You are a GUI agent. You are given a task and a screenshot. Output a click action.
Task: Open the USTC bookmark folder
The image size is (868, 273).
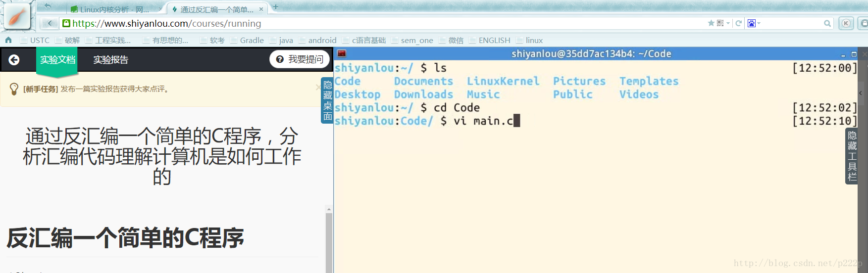[35, 40]
